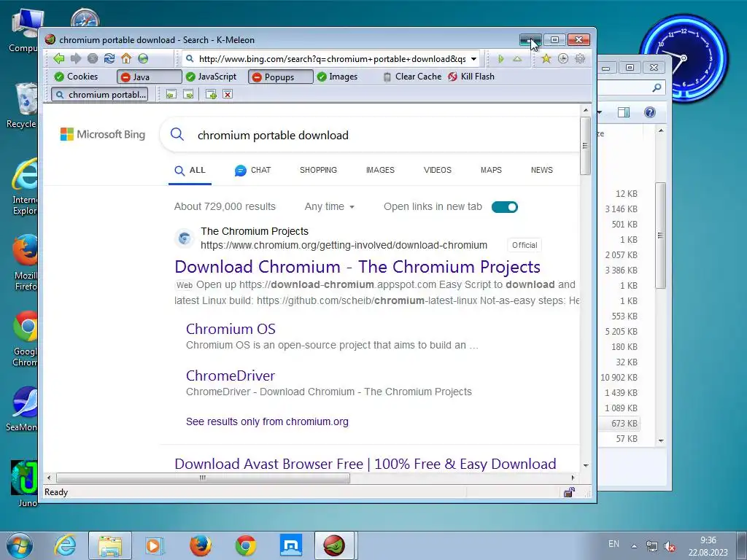Click the Kill Flash button
This screenshot has height=560, width=747.
(x=472, y=77)
